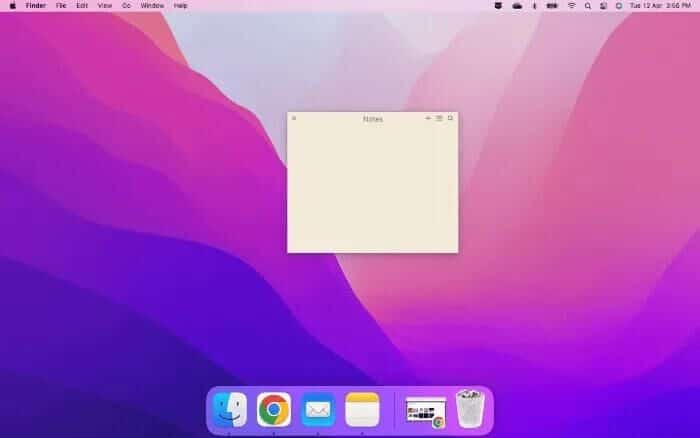The height and width of the screenshot is (438, 700).
Task: Click inside the Notes text area
Action: tap(372, 188)
